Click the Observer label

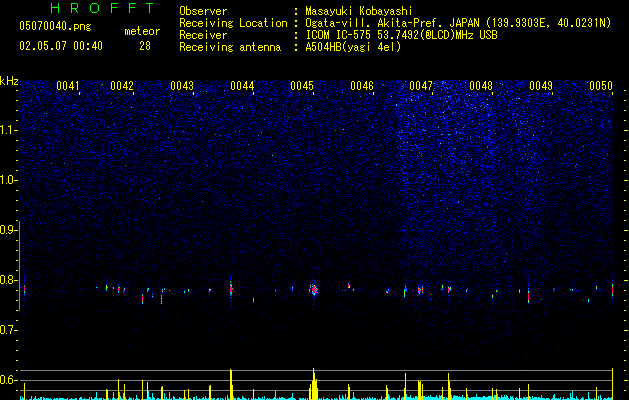click(203, 11)
